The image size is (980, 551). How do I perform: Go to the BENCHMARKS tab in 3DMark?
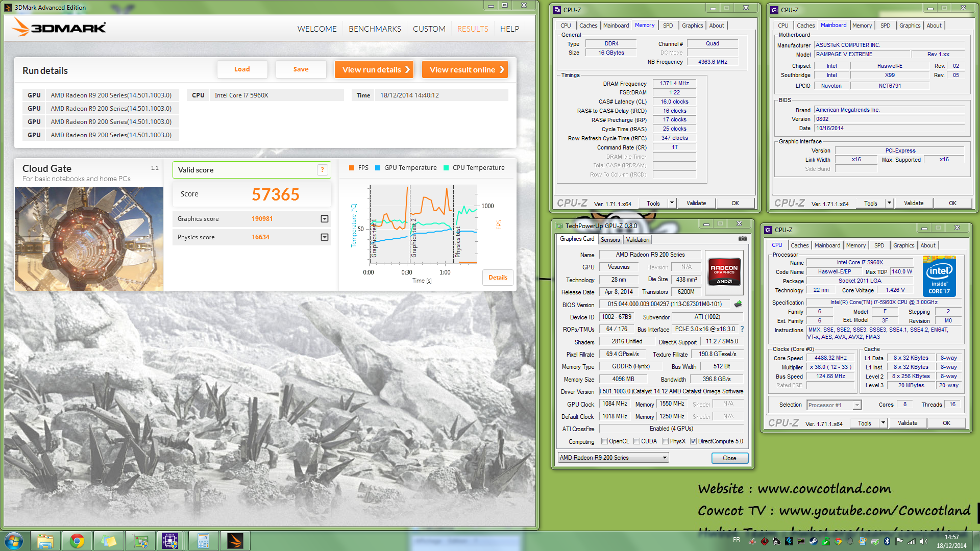tap(375, 29)
